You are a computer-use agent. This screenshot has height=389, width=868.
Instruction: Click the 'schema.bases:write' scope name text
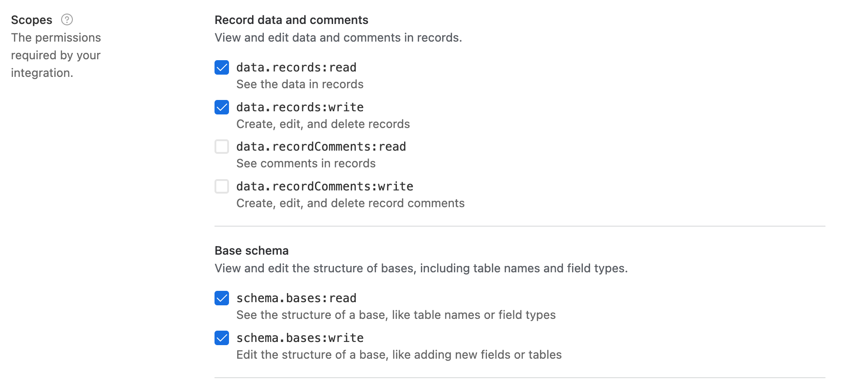pos(300,338)
